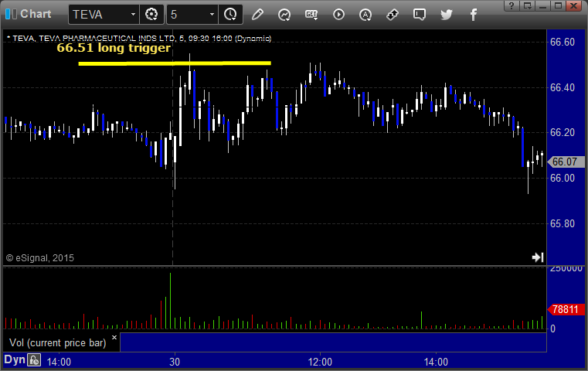Click the volume axis 0 label
The width and height of the screenshot is (588, 371).
(552, 328)
